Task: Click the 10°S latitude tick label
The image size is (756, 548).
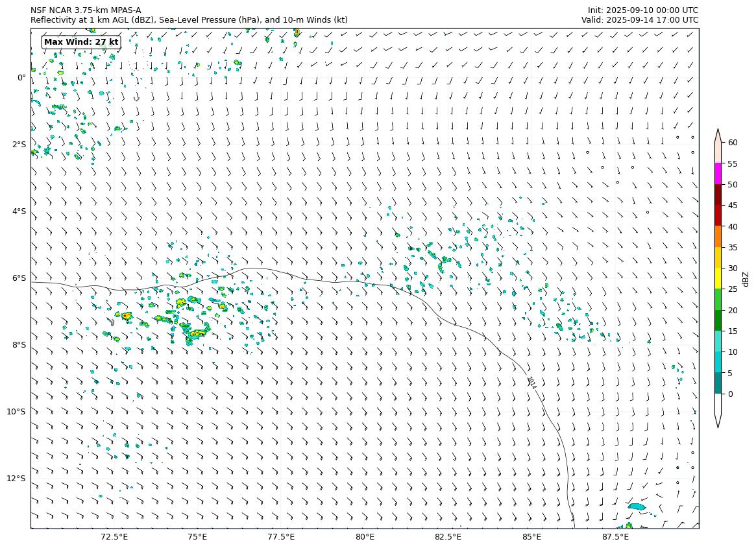Action: [x=16, y=412]
